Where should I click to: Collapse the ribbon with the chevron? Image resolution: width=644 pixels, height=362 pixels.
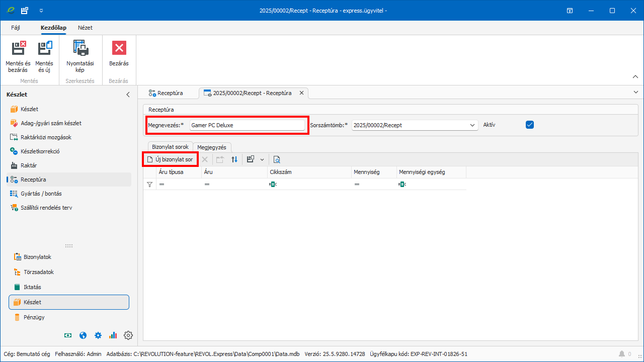(635, 76)
